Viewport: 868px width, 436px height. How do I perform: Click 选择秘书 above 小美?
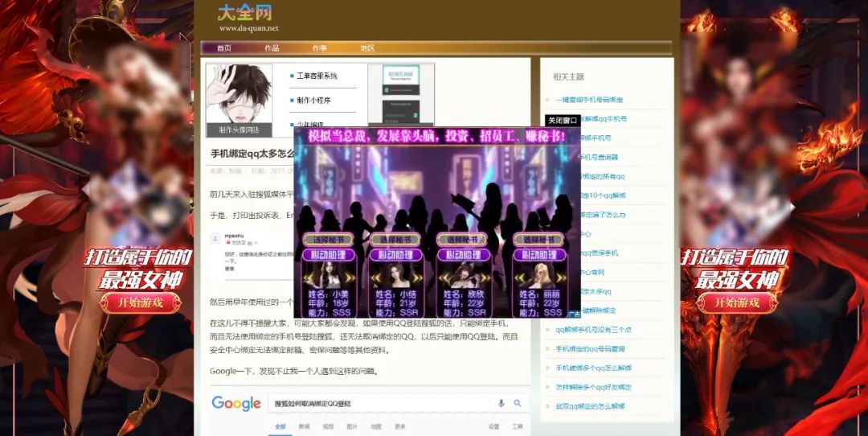coord(329,240)
